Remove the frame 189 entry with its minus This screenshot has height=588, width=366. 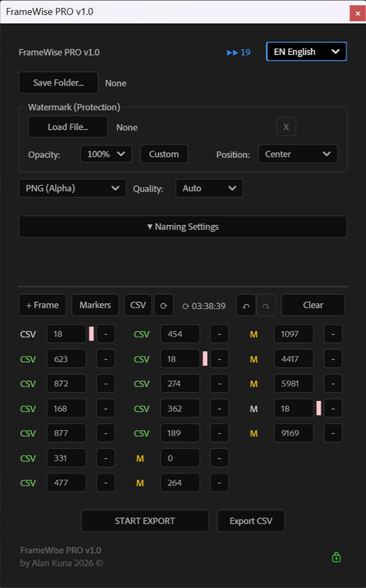click(219, 433)
